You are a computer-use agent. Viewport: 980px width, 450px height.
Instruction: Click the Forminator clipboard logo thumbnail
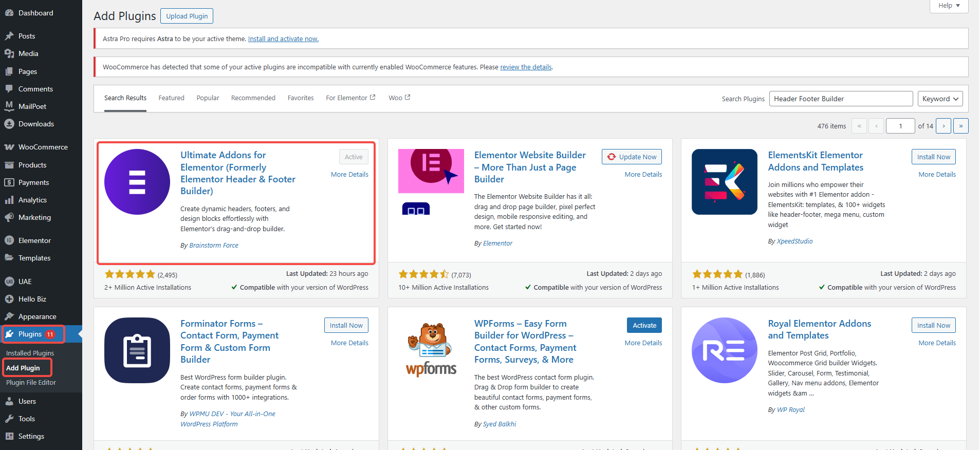coord(137,350)
